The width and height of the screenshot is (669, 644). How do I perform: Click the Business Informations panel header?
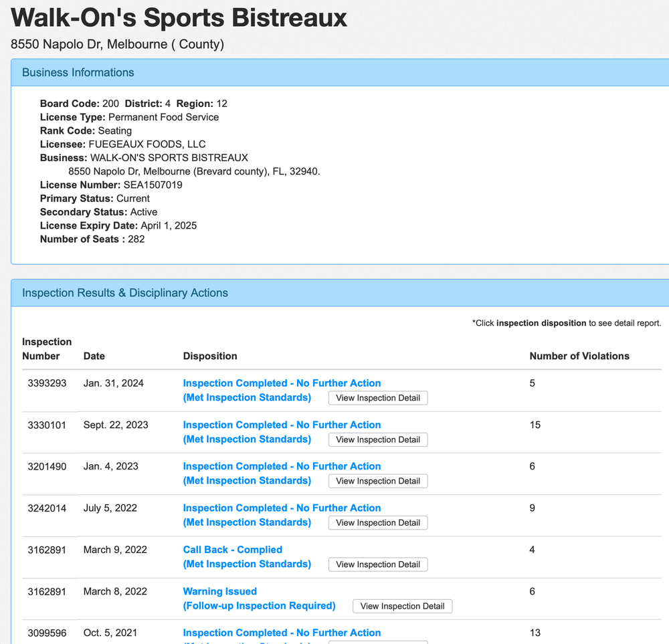(78, 73)
